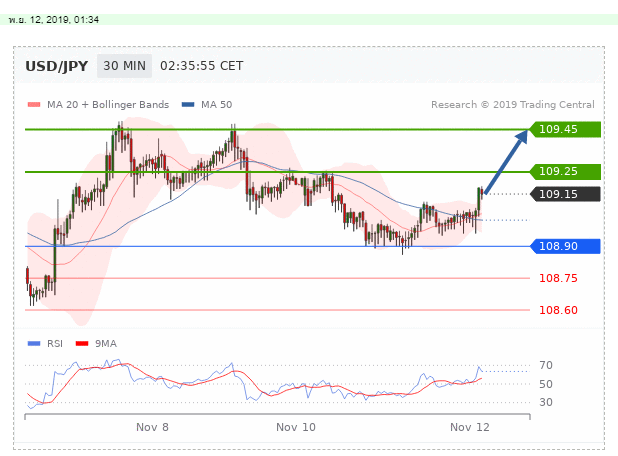Click the USD/JPY pair title
Viewport: 618px width, 456px height.
tap(57, 66)
